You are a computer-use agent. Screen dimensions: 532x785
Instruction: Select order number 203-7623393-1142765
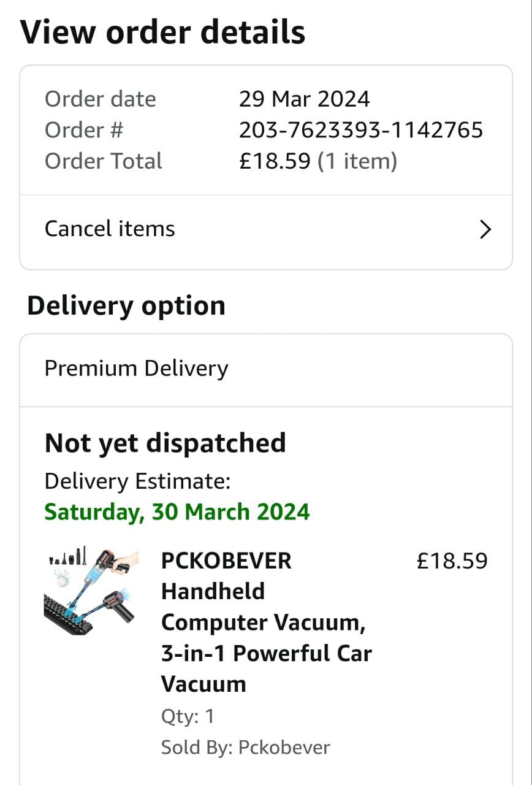[361, 130]
